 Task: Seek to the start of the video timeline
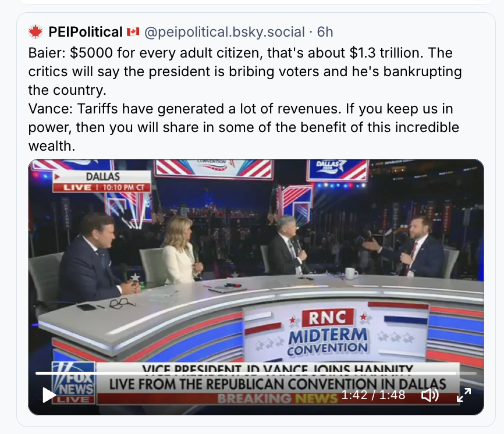(36, 373)
